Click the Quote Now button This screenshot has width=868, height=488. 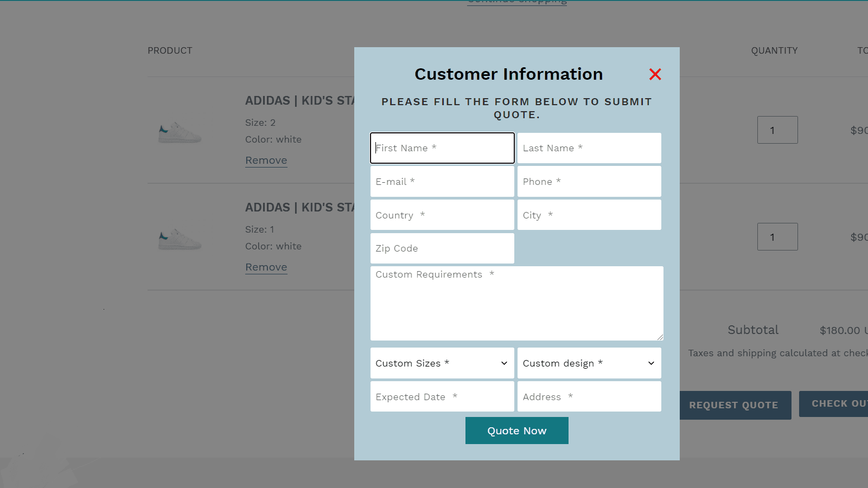pos(516,431)
